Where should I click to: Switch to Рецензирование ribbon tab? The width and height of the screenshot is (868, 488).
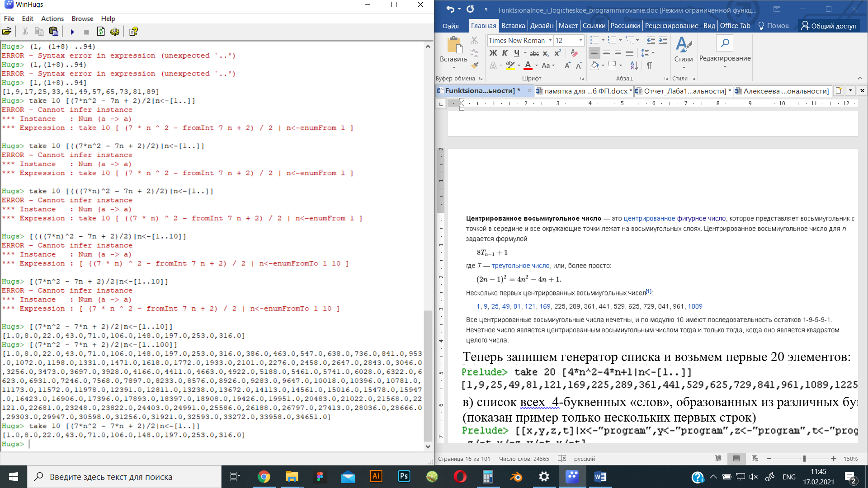coord(671,26)
